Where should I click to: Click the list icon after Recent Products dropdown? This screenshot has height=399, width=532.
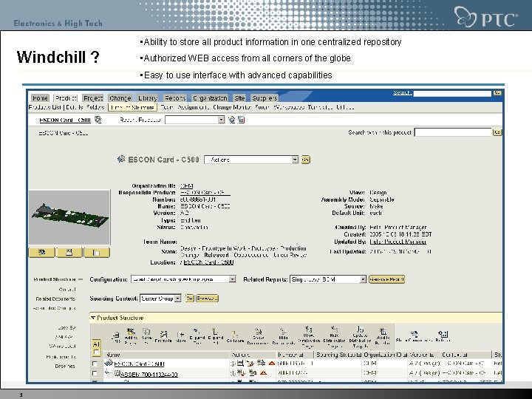click(241, 120)
